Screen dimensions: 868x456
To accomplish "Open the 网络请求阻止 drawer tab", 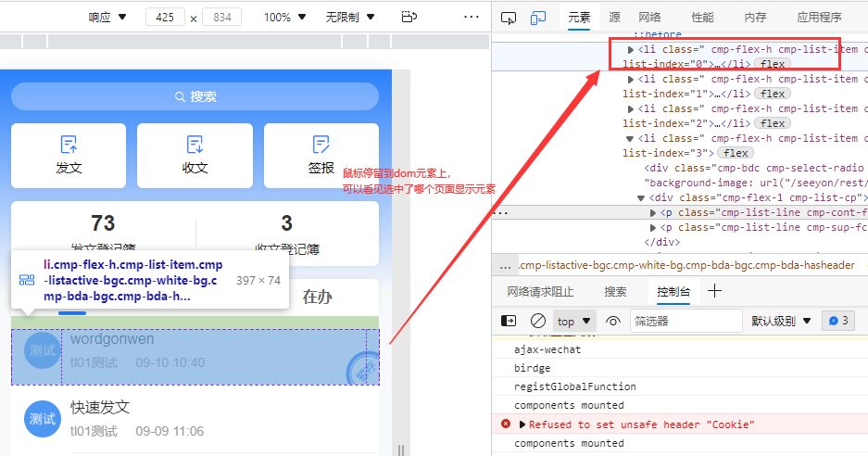I will (x=540, y=291).
